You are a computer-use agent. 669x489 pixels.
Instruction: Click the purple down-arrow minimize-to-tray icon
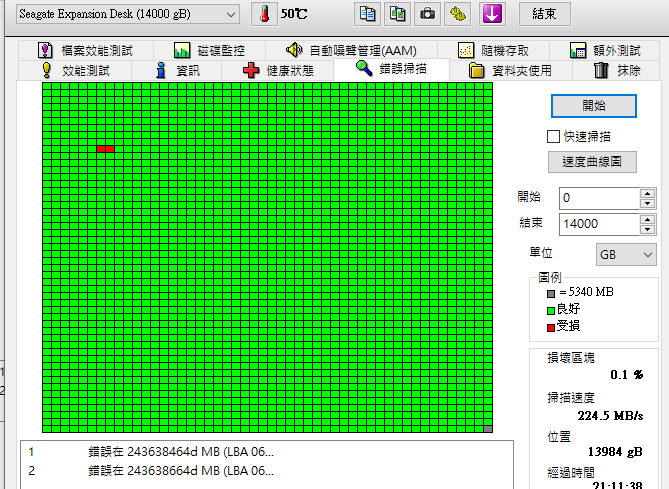tap(492, 14)
